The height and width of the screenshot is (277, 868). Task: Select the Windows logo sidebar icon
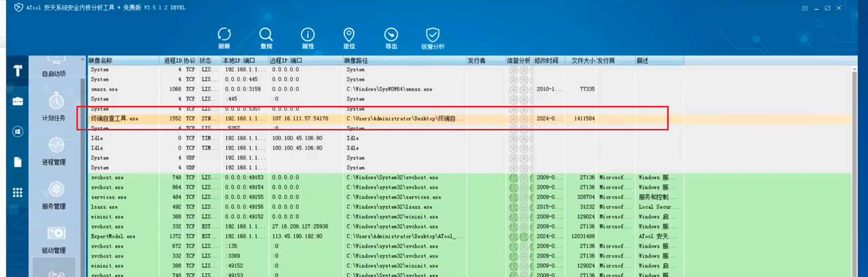(18, 131)
